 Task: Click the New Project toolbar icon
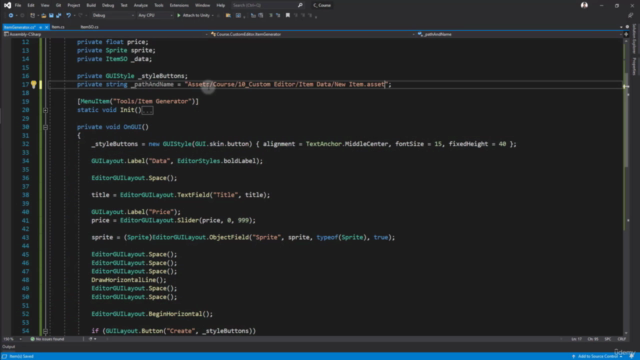32,16
